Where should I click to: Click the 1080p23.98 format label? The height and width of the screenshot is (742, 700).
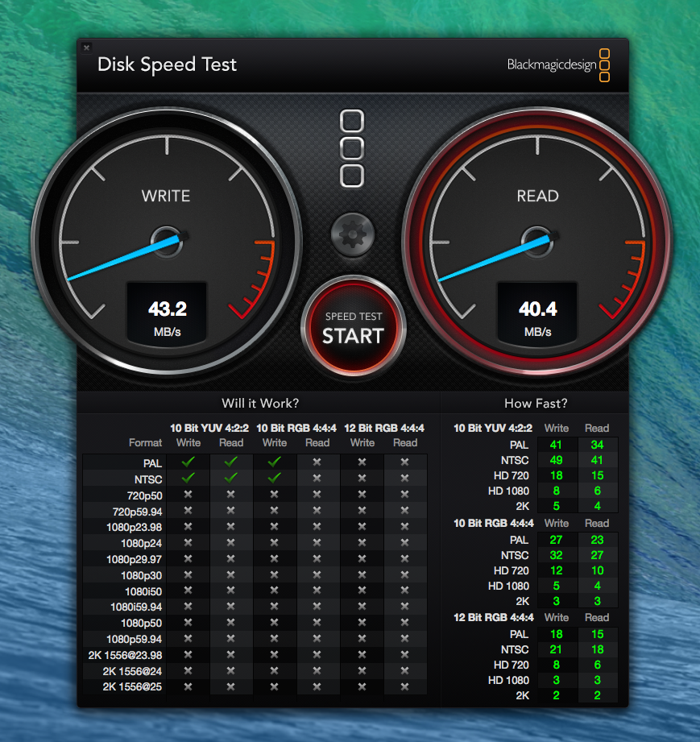tap(134, 528)
